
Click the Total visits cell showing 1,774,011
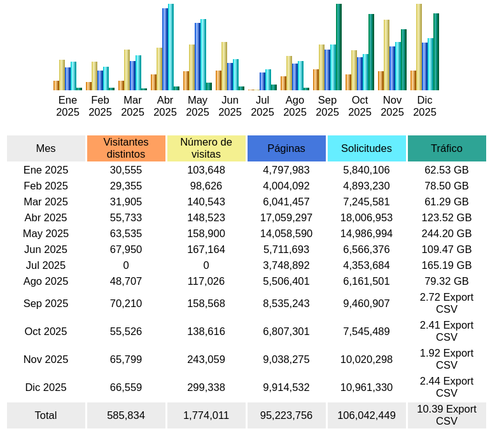206,415
